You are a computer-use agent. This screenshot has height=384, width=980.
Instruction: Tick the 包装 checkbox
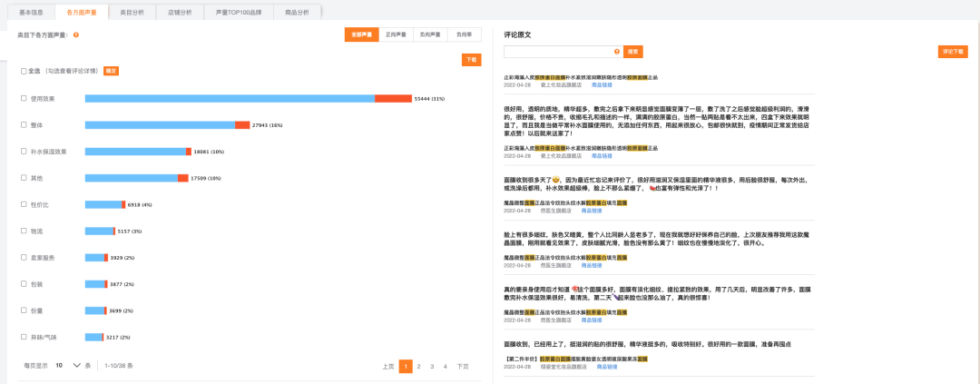coord(24,283)
